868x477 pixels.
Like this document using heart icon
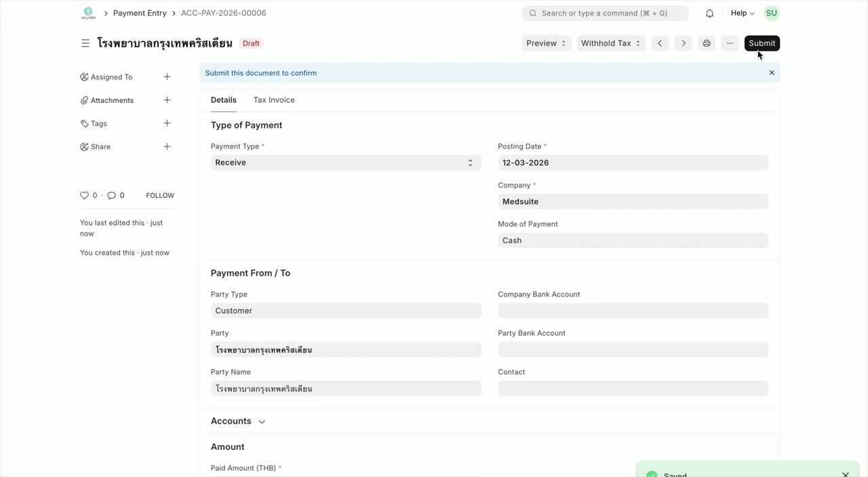click(x=85, y=196)
